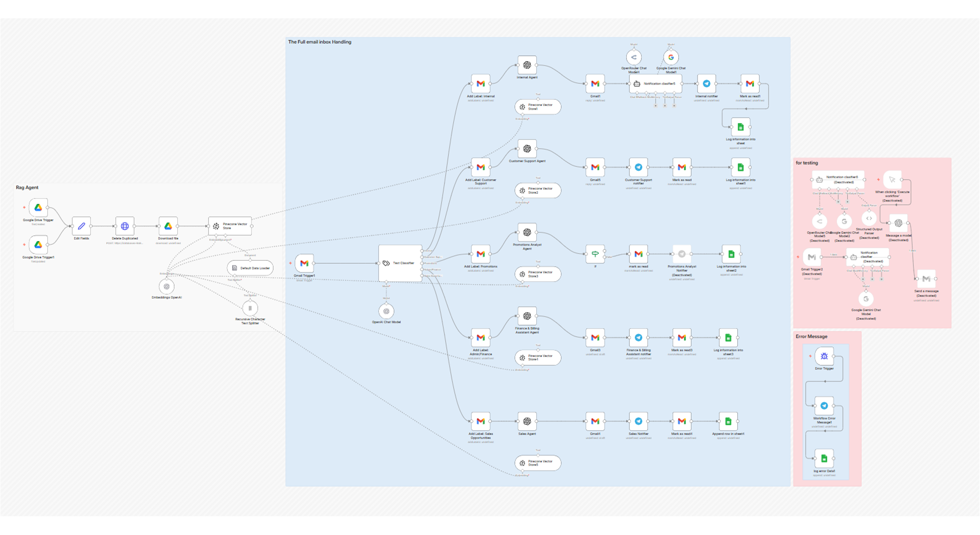Click the Google Gemini Chat Model1 node
The width and height of the screenshot is (980, 535).
click(x=670, y=57)
